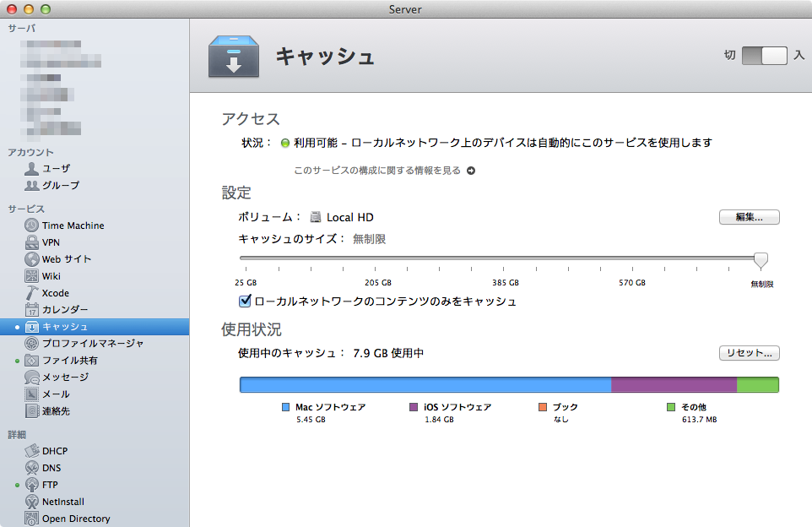Image resolution: width=812 pixels, height=527 pixels.
Task: Click the 無制限 cache size value
Action: (x=369, y=239)
